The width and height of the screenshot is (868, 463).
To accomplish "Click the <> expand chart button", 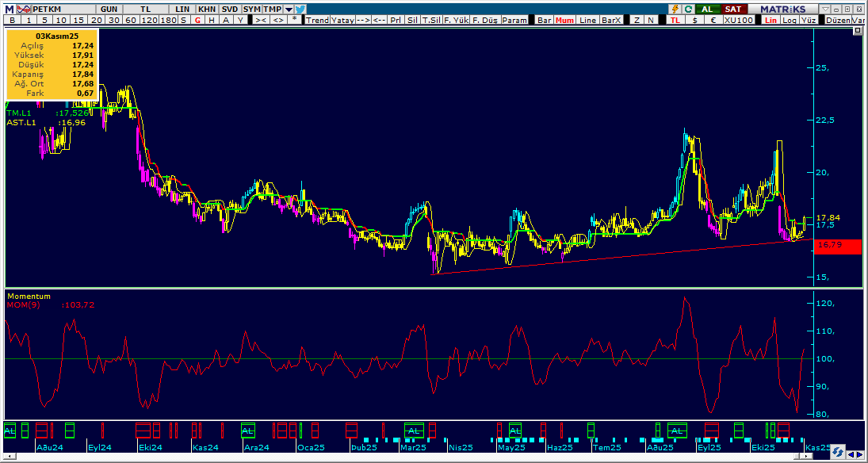I will (278, 19).
